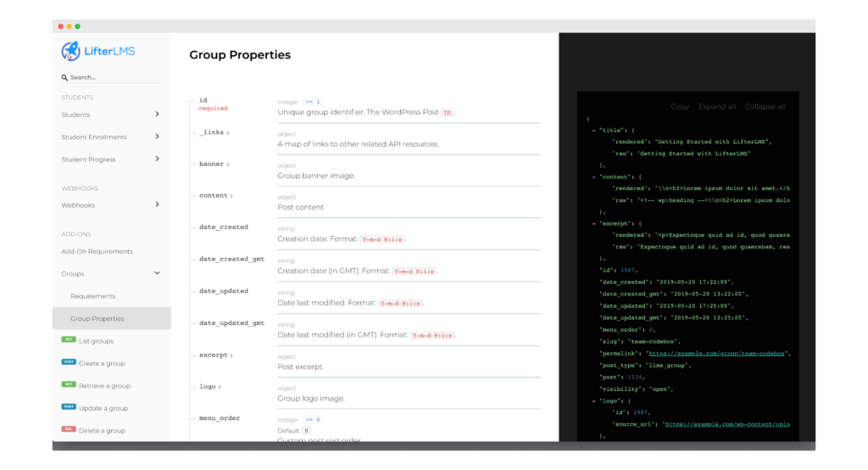Expand the Students sidebar section
868x470 pixels.
click(x=157, y=115)
